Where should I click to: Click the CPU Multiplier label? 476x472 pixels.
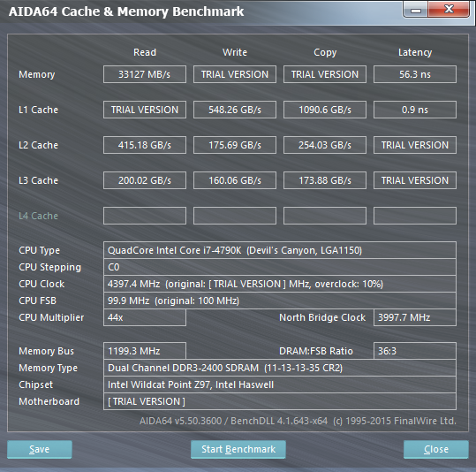[x=51, y=317]
